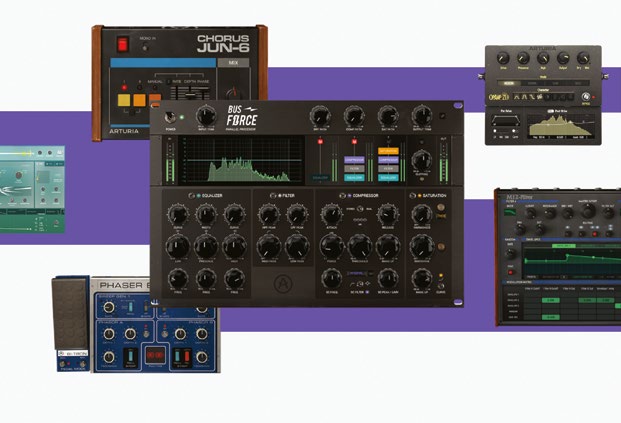The image size is (621, 423).
Task: Click the Equalizer Presence knob
Action: [x=206, y=247]
